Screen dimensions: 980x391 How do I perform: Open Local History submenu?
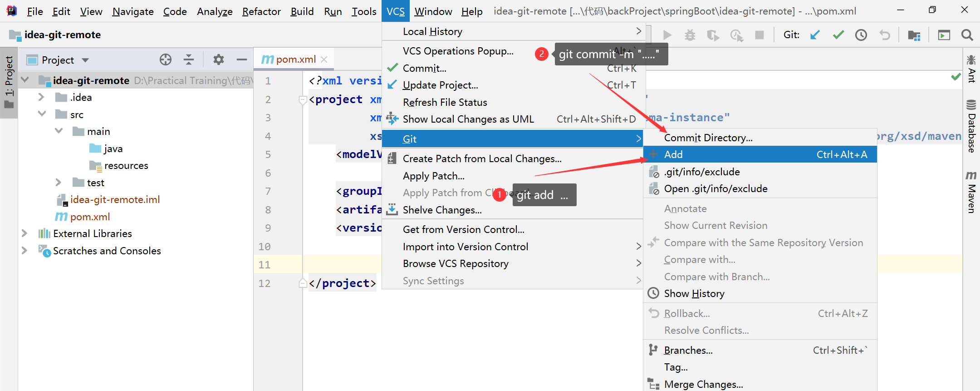click(513, 31)
